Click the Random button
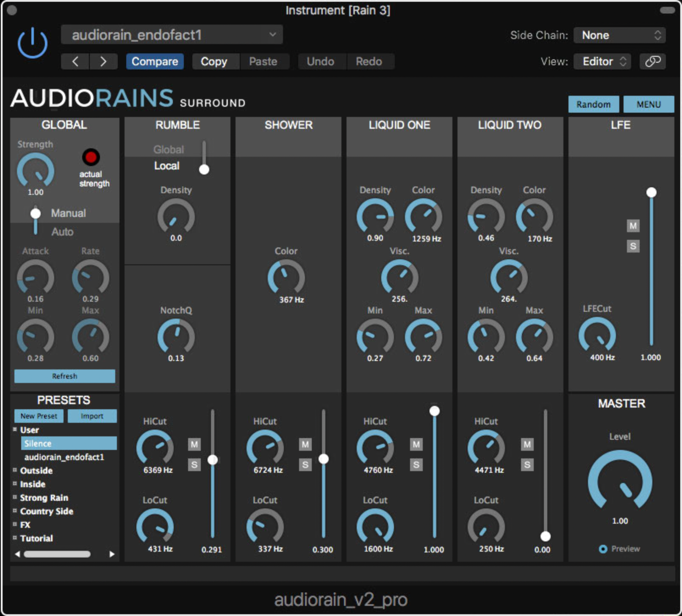 [x=593, y=104]
